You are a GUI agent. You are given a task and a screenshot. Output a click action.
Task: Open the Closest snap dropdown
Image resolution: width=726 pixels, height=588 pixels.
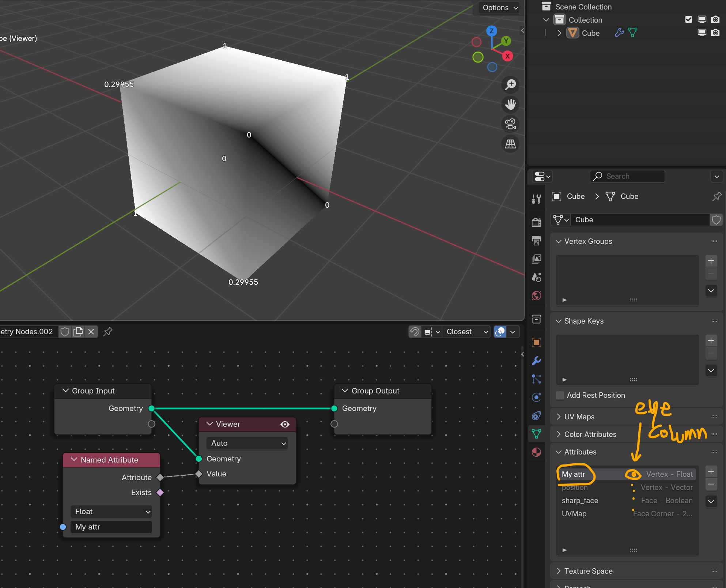coord(466,332)
